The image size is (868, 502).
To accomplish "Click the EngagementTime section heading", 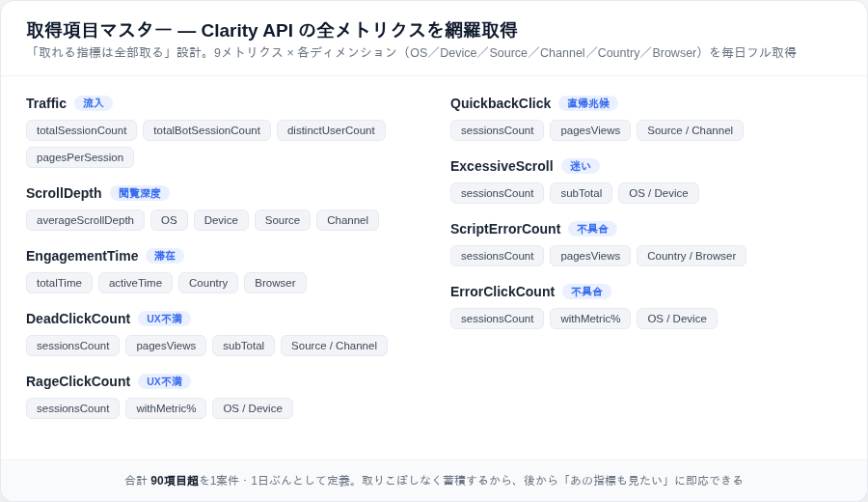I will [x=82, y=256].
